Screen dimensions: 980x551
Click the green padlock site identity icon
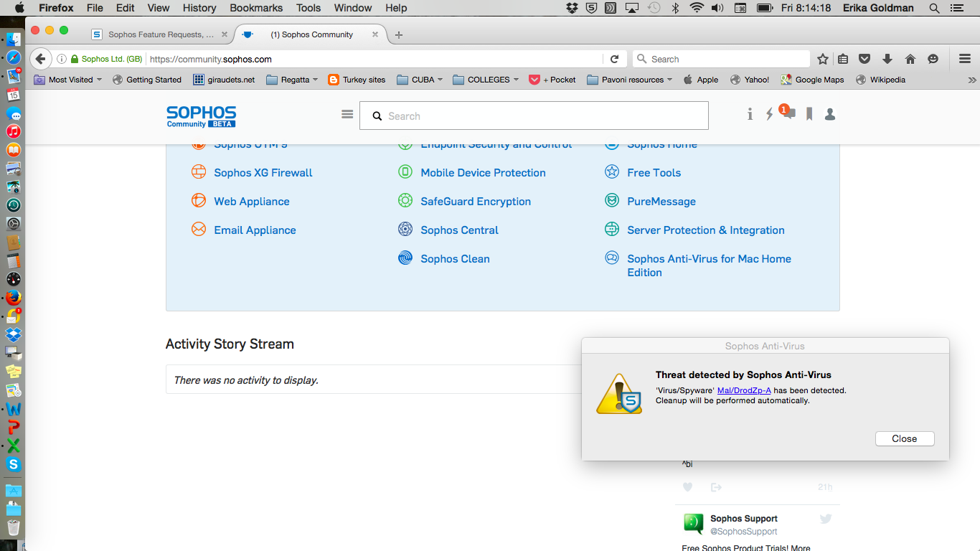74,59
